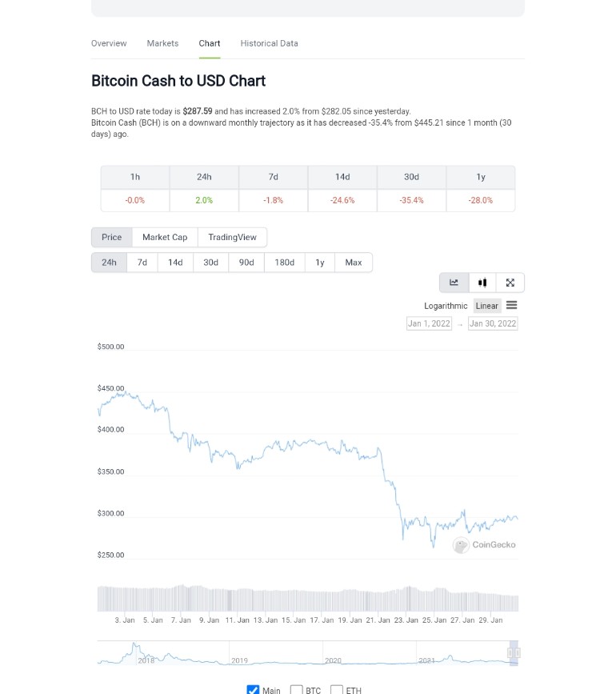The width and height of the screenshot is (616, 694).
Task: Open the TradingView chart option
Action: tap(232, 237)
